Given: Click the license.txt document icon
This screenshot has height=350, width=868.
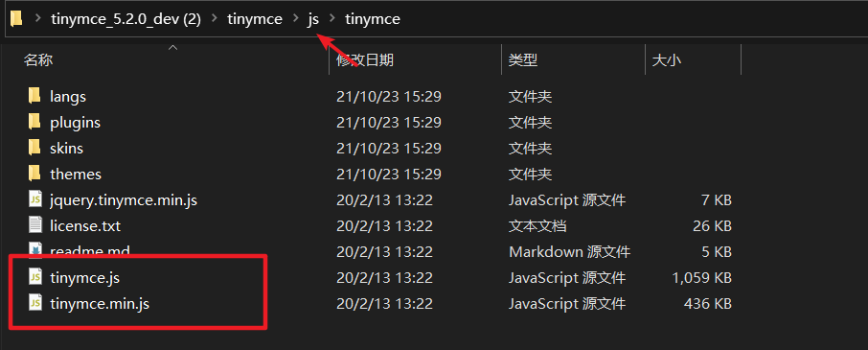Looking at the screenshot, I should pos(35,225).
